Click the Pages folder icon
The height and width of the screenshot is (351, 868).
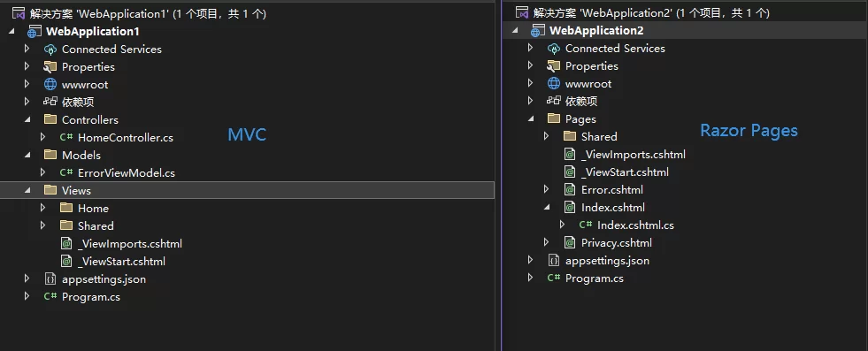click(x=554, y=118)
